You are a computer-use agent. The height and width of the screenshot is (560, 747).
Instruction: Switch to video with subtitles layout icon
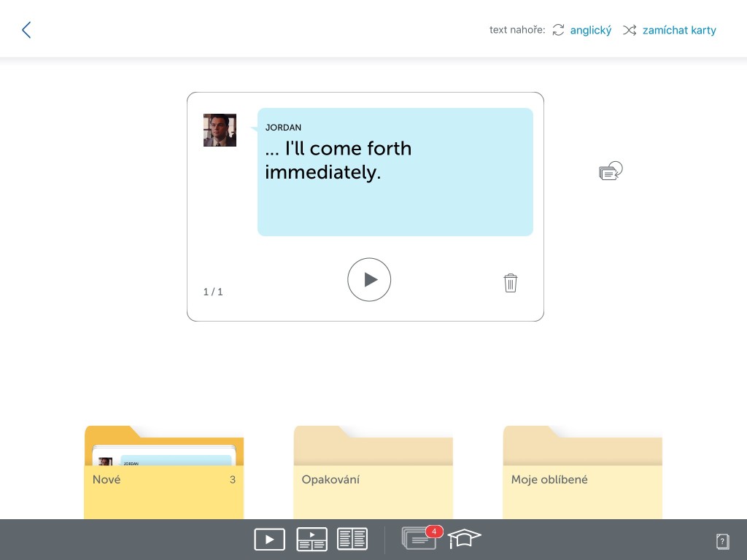311,540
